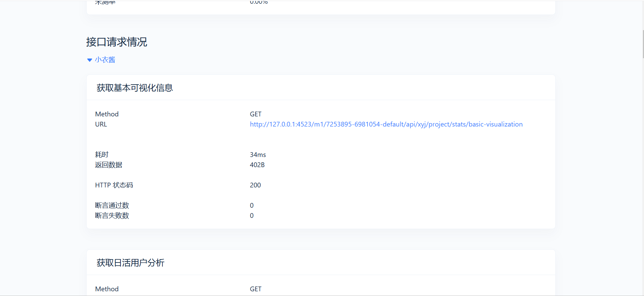
Task: Click the 200 HTTP status code value
Action: click(256, 185)
